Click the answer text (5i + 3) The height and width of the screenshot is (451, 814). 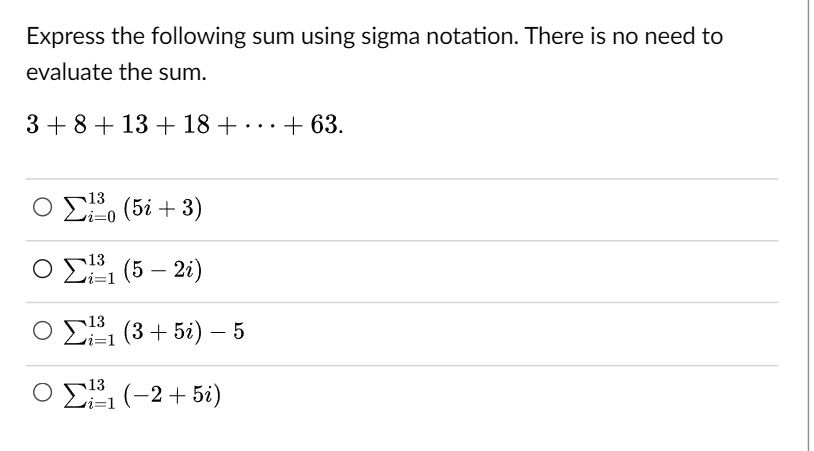(x=162, y=208)
